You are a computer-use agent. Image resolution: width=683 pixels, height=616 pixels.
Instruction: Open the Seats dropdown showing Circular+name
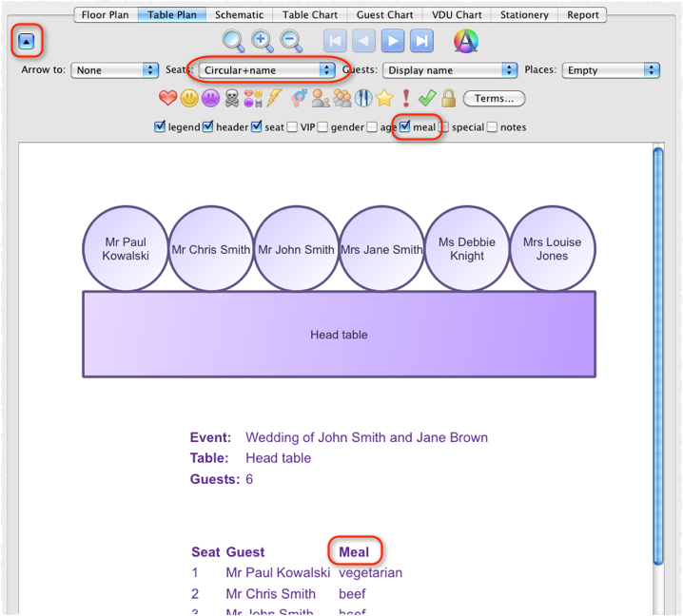[x=267, y=70]
